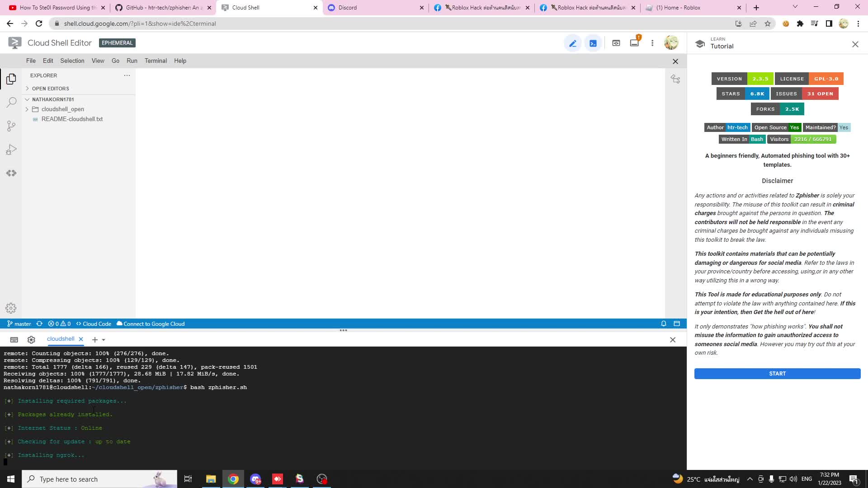Toggle the Open Editor pencil button
Image resolution: width=868 pixels, height=488 pixels.
pos(573,43)
